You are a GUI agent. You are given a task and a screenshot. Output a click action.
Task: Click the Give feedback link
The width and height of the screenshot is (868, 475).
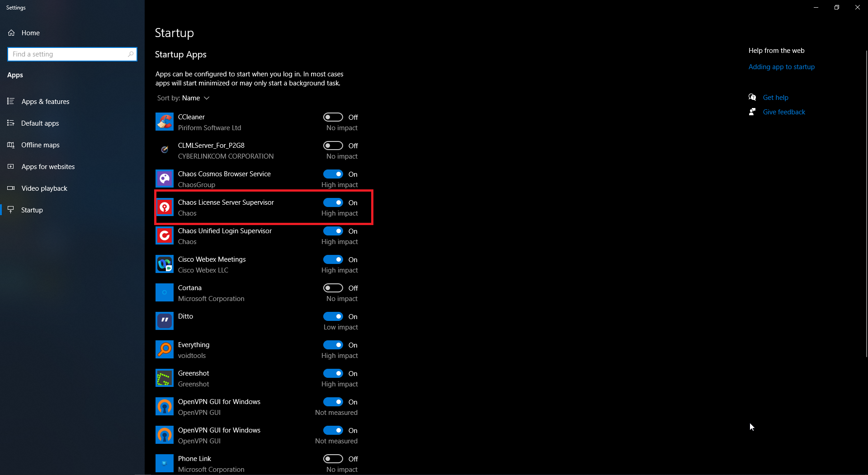784,112
